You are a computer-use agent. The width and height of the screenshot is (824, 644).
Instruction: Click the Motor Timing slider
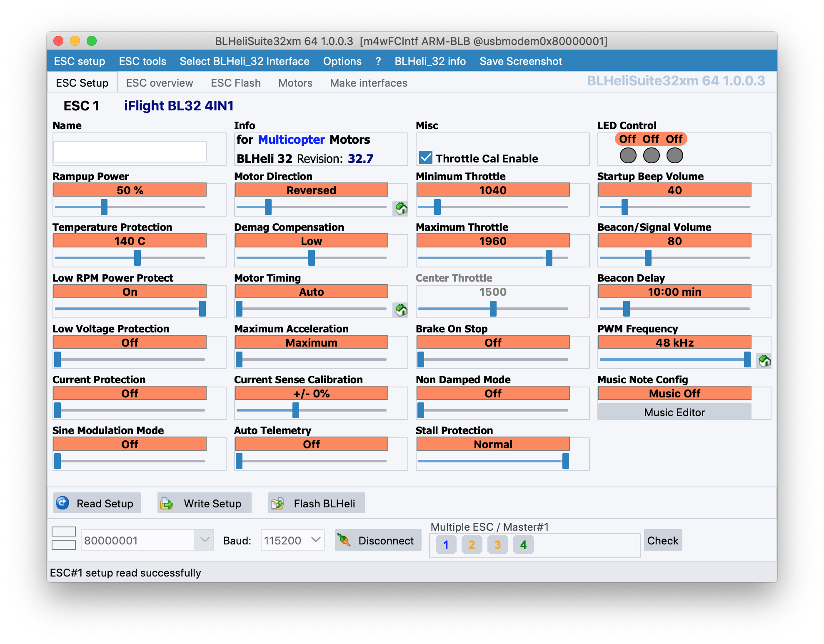pyautogui.click(x=312, y=309)
